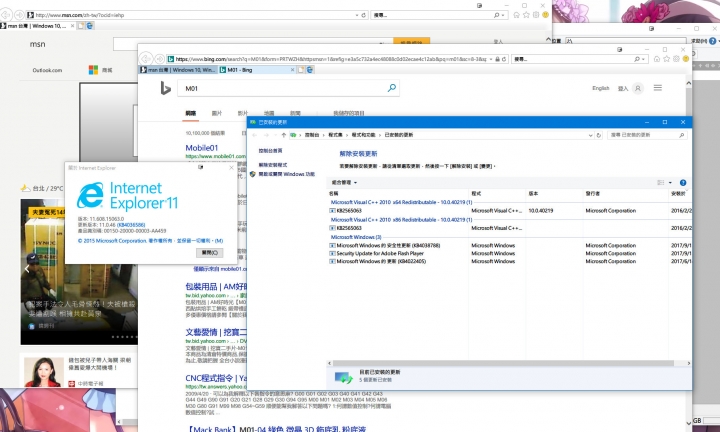Image resolution: width=720 pixels, height=432 pixels.
Task: Click home icon in msn browser window
Action: (x=516, y=15)
